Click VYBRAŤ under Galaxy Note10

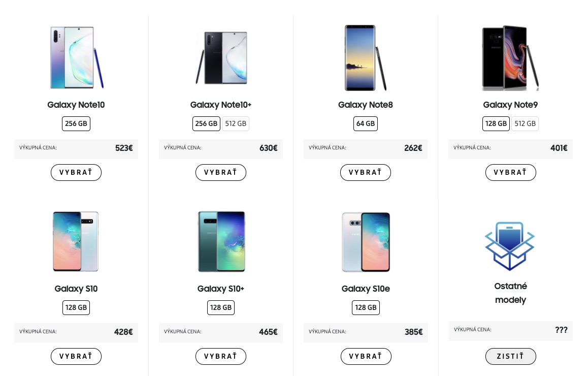[x=76, y=172]
